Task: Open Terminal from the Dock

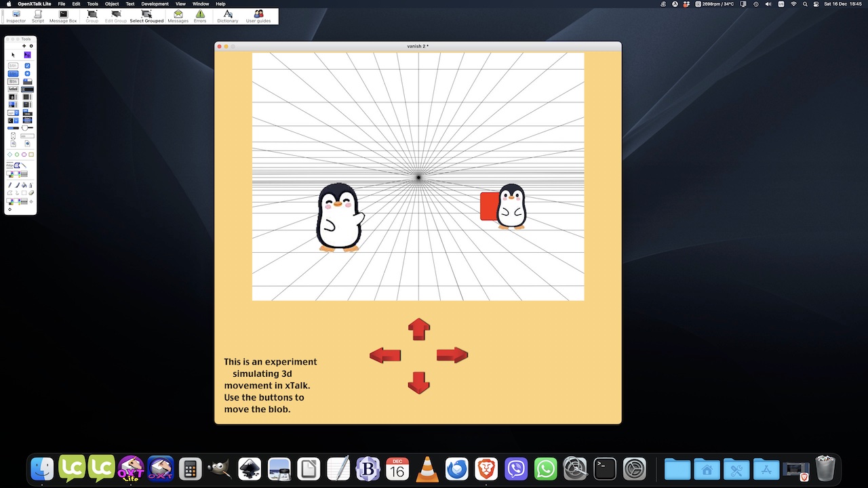Action: point(605,468)
